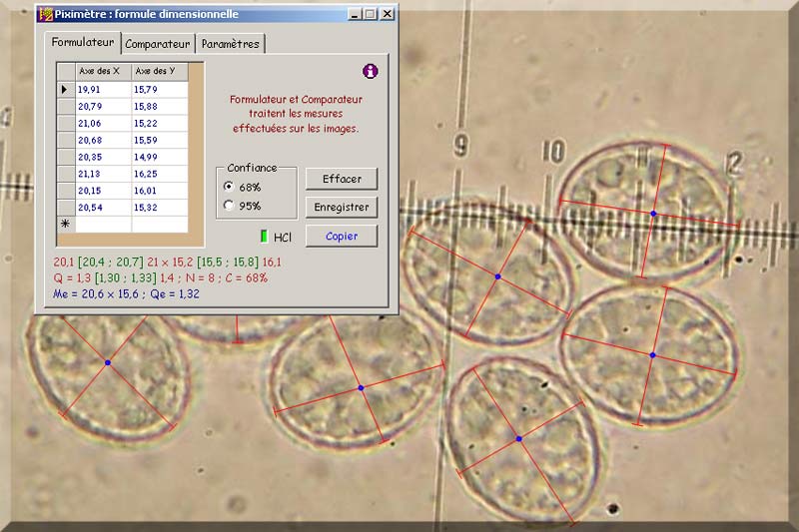
Task: Click the empty X cell in new row
Action: tap(104, 225)
